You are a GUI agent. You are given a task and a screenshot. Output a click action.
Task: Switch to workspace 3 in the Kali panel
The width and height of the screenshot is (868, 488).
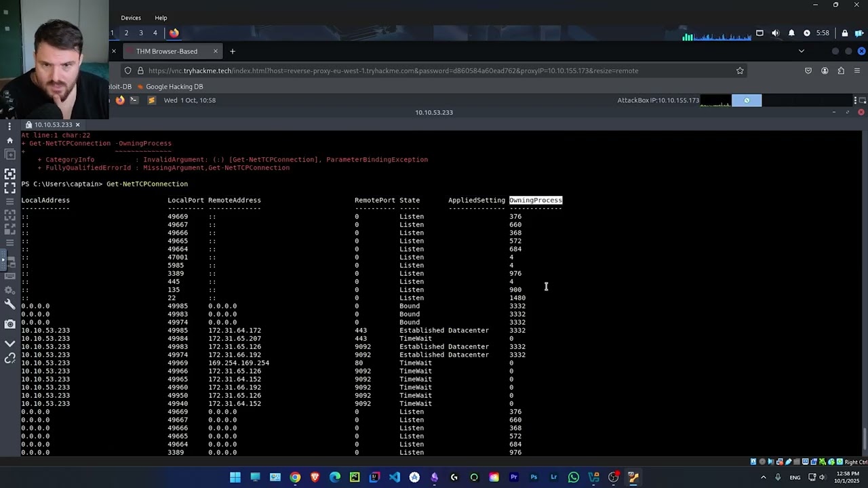(x=141, y=33)
